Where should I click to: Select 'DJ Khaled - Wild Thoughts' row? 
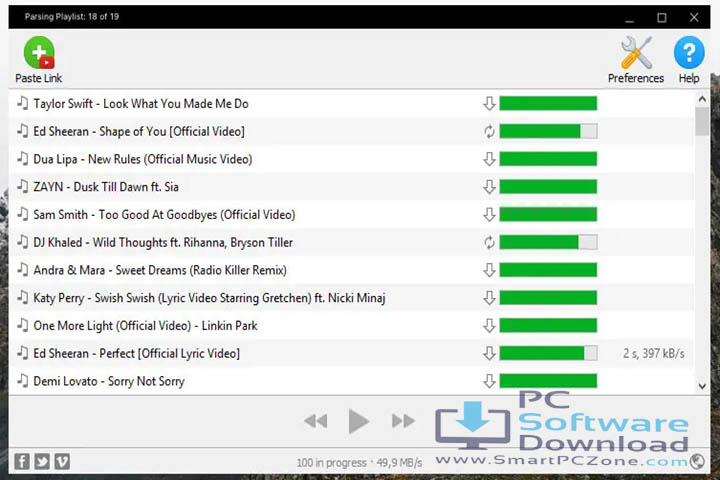[x=351, y=242]
